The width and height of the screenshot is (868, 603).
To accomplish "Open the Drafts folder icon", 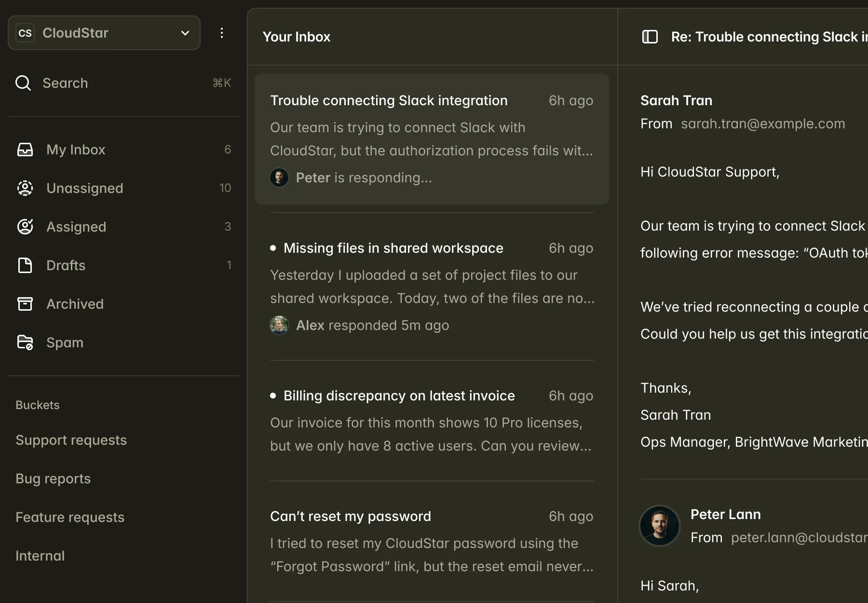I will (x=25, y=265).
